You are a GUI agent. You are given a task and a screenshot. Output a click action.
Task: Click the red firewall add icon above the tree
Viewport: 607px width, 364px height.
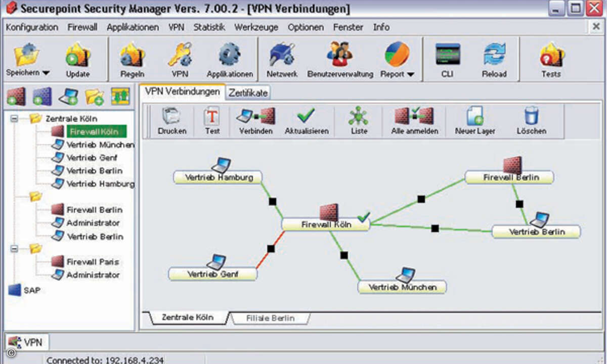tap(16, 96)
